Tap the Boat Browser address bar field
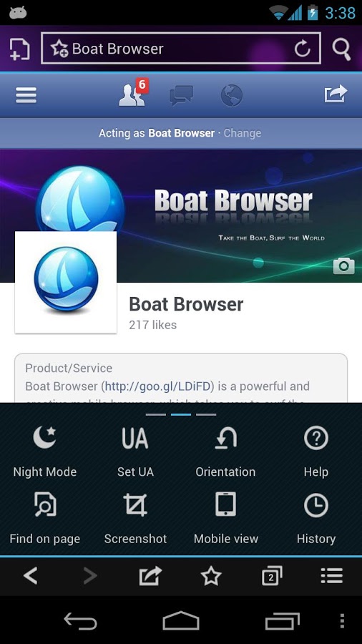 click(x=180, y=49)
